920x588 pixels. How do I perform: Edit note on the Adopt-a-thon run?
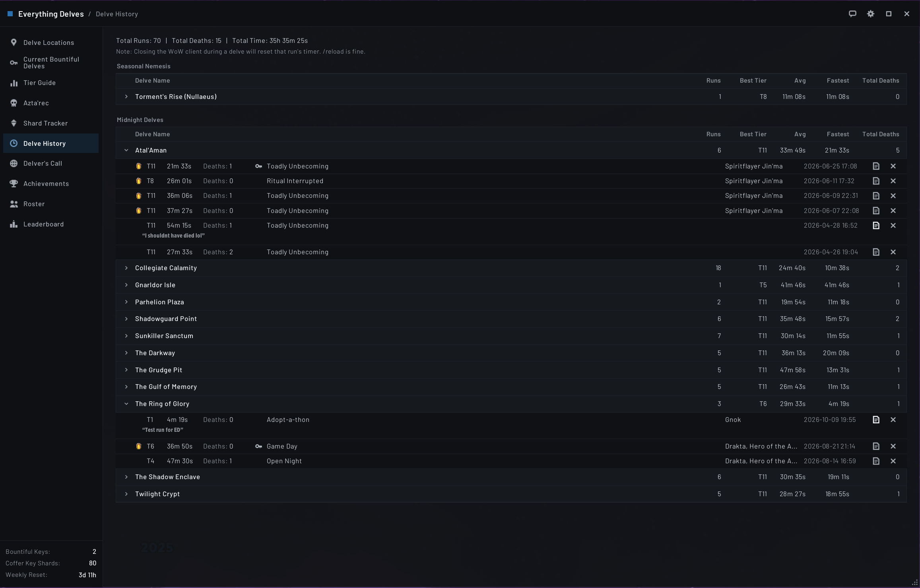pos(876,420)
